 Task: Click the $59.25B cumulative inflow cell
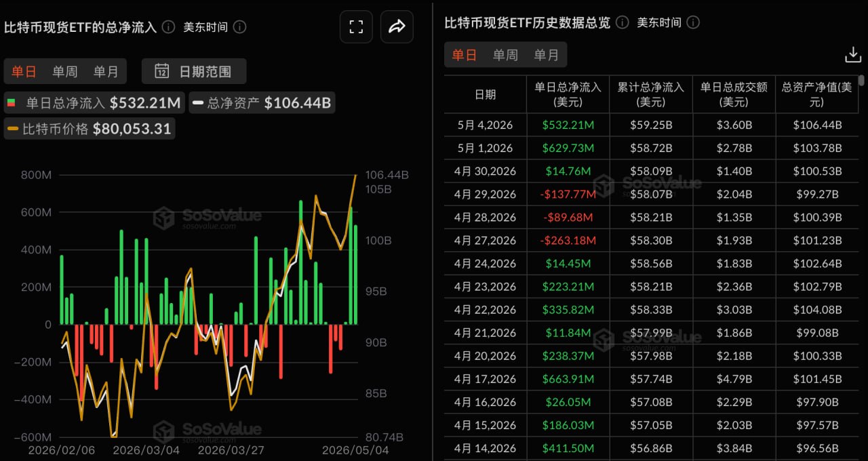click(x=651, y=125)
